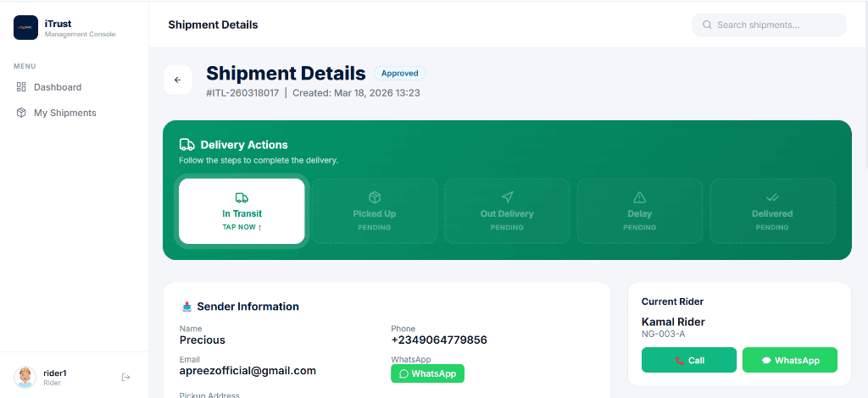Click the sender WhatsApp logo icon

403,373
